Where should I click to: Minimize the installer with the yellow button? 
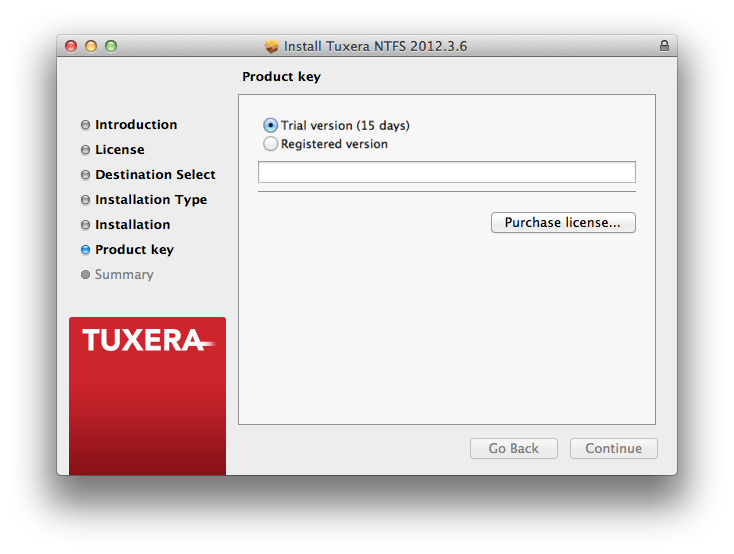[91, 46]
